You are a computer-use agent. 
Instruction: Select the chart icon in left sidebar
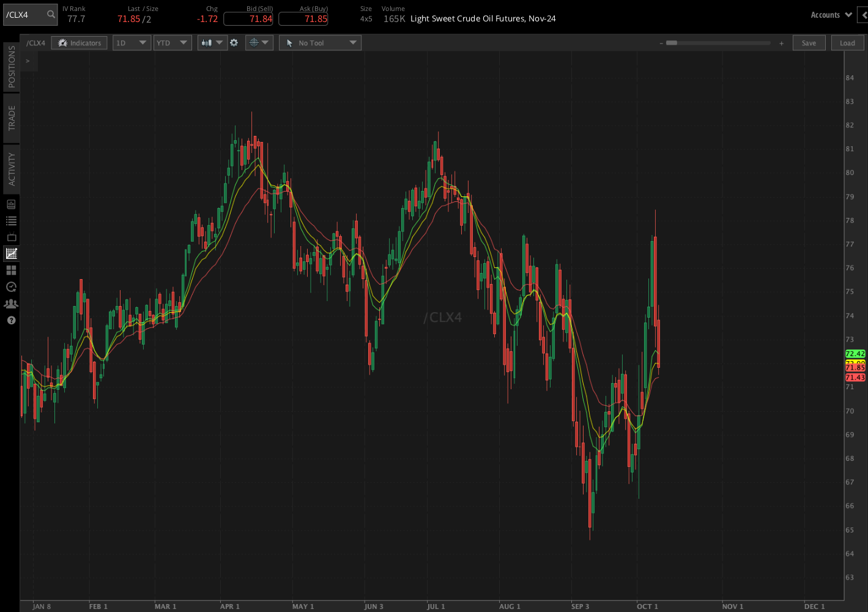[x=11, y=253]
